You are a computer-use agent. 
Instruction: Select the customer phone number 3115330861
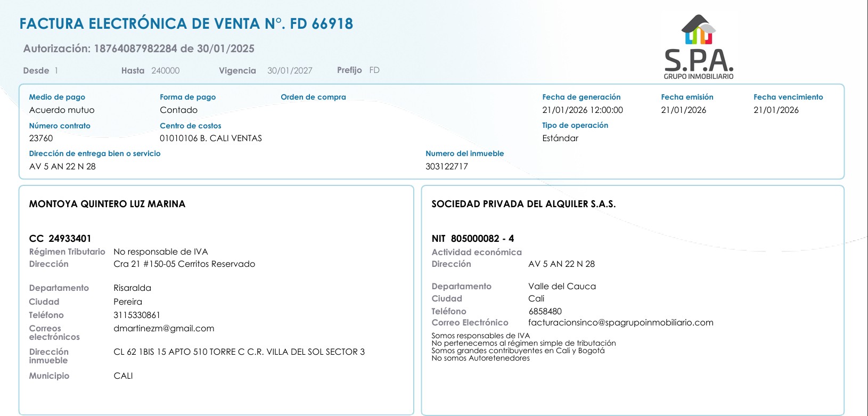pos(137,315)
